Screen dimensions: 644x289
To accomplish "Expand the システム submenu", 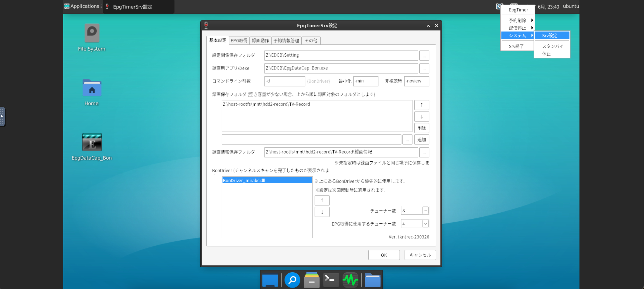I will tap(517, 36).
